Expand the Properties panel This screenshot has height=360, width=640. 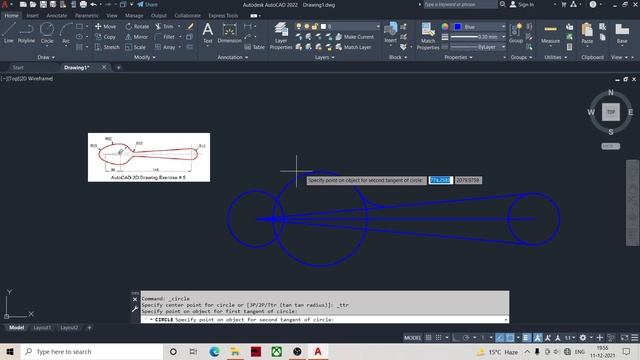pyautogui.click(x=458, y=57)
